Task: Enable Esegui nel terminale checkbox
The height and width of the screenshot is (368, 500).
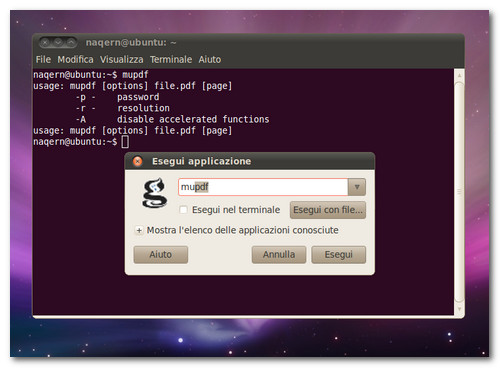Action: (x=183, y=210)
